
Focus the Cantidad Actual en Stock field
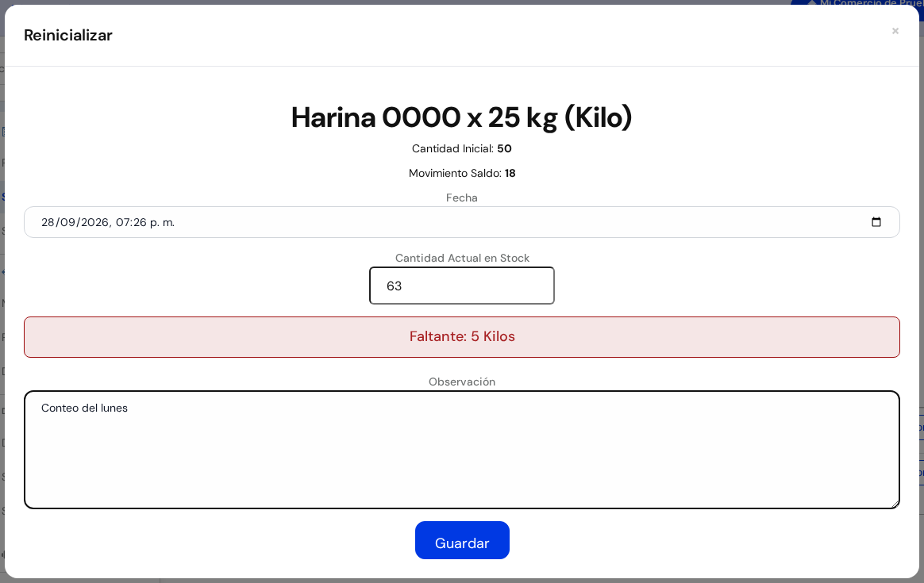(x=461, y=286)
